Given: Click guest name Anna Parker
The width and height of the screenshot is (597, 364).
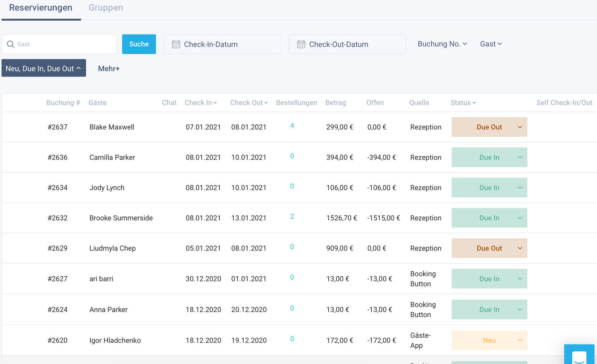Looking at the screenshot, I should (x=109, y=310).
